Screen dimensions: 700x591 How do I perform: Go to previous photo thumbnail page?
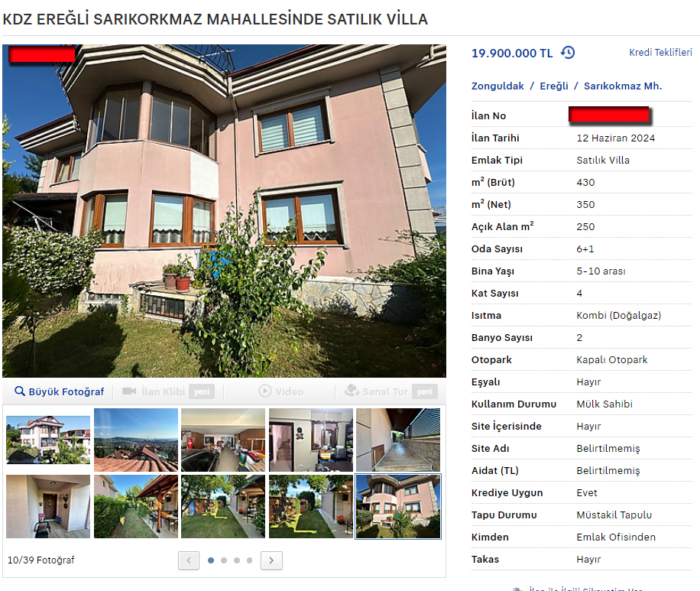189,560
